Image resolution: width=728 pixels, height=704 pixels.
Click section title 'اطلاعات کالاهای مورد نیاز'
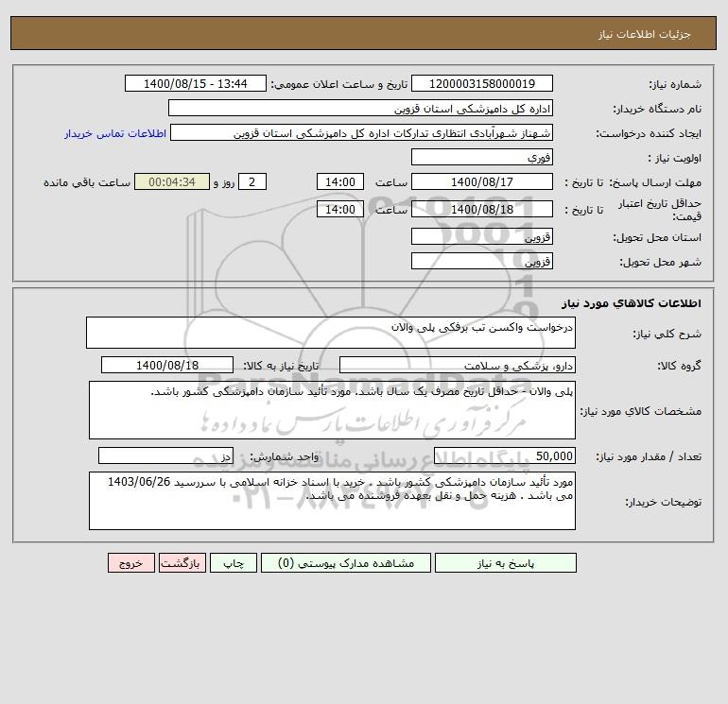coord(632,303)
